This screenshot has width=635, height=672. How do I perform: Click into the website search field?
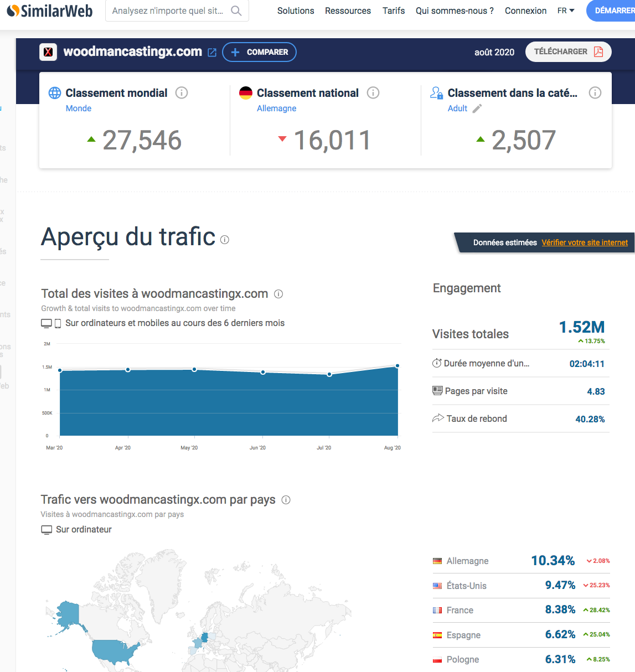(x=168, y=11)
